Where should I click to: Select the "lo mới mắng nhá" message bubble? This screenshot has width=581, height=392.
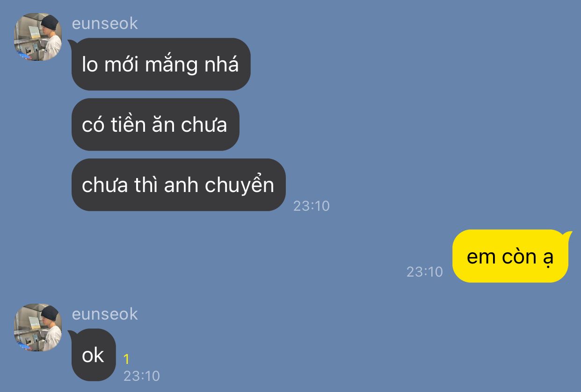pyautogui.click(x=161, y=64)
